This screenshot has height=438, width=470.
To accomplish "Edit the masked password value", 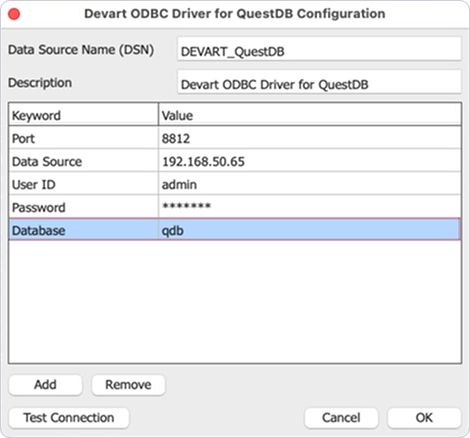I will (x=310, y=207).
